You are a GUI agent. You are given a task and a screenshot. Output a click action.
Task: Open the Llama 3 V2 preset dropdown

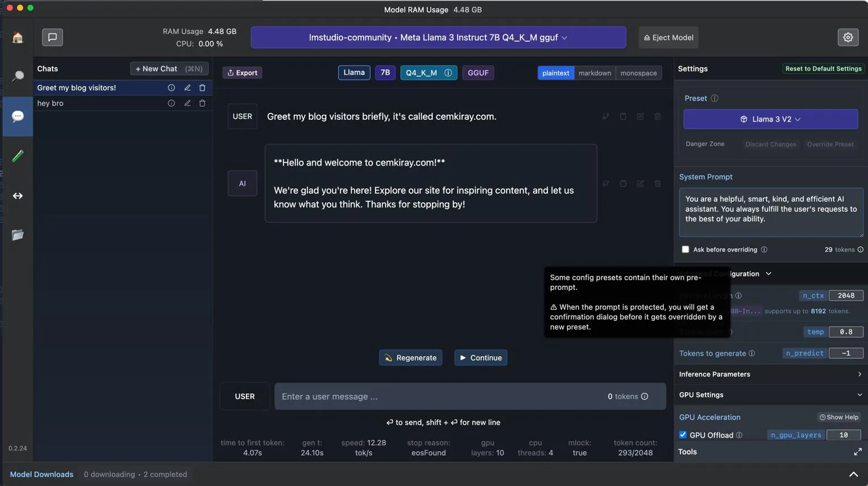click(770, 119)
